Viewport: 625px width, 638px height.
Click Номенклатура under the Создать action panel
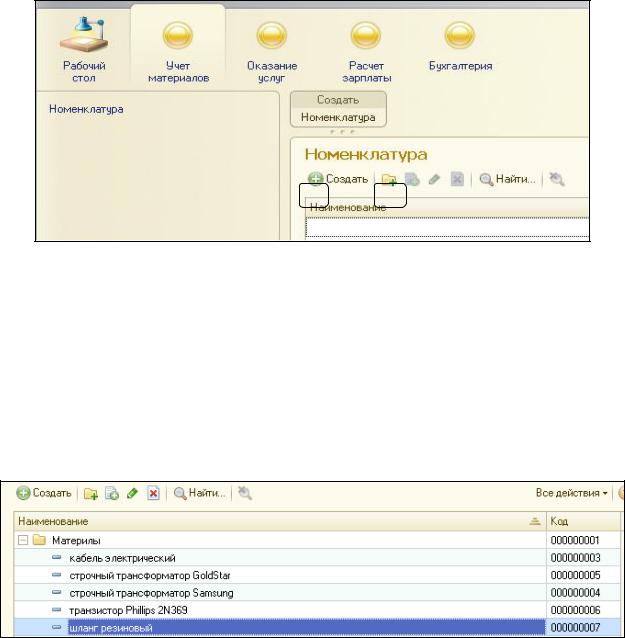click(x=338, y=117)
